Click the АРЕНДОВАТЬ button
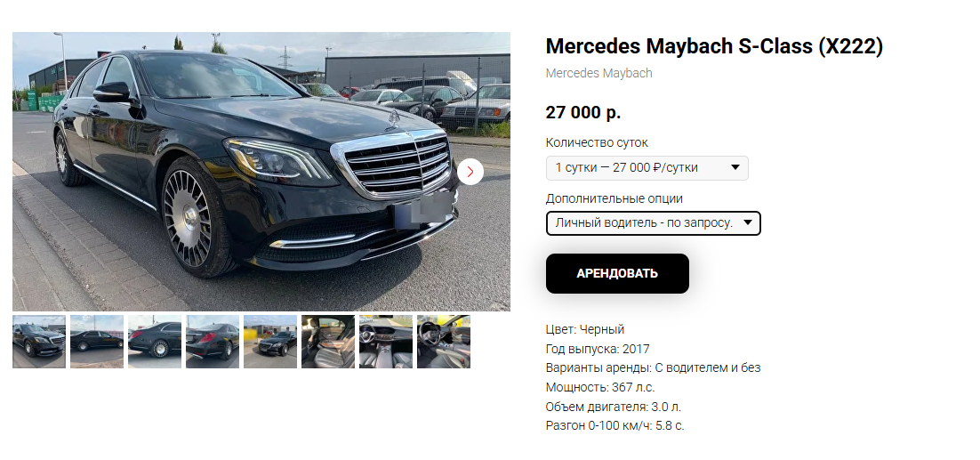The image size is (980, 460). tap(617, 273)
